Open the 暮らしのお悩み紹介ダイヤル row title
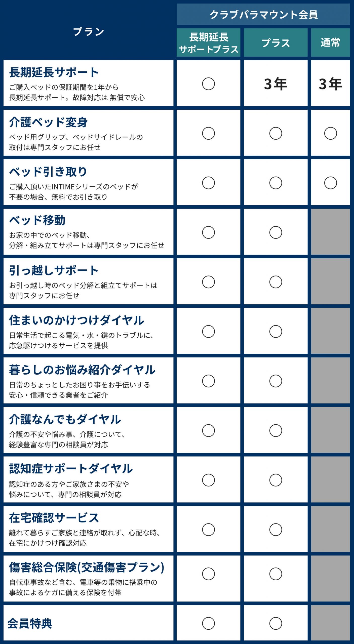This screenshot has height=644, width=354. click(82, 370)
